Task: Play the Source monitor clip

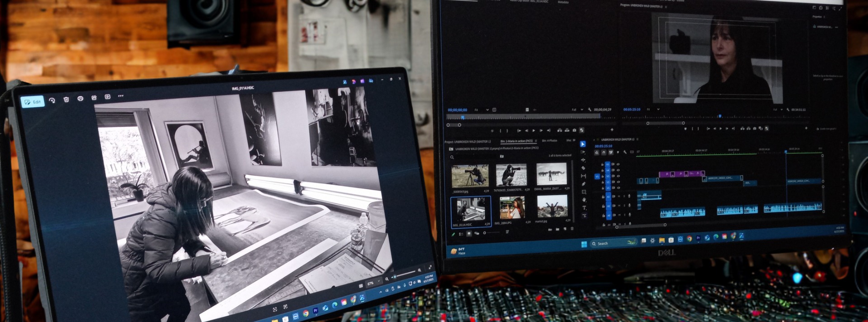Action: pos(533,131)
